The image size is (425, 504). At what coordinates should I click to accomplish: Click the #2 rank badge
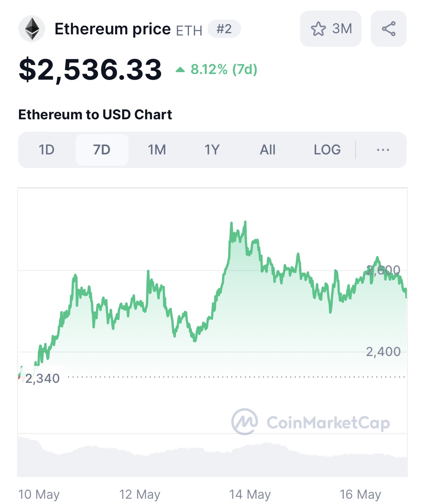click(x=224, y=29)
